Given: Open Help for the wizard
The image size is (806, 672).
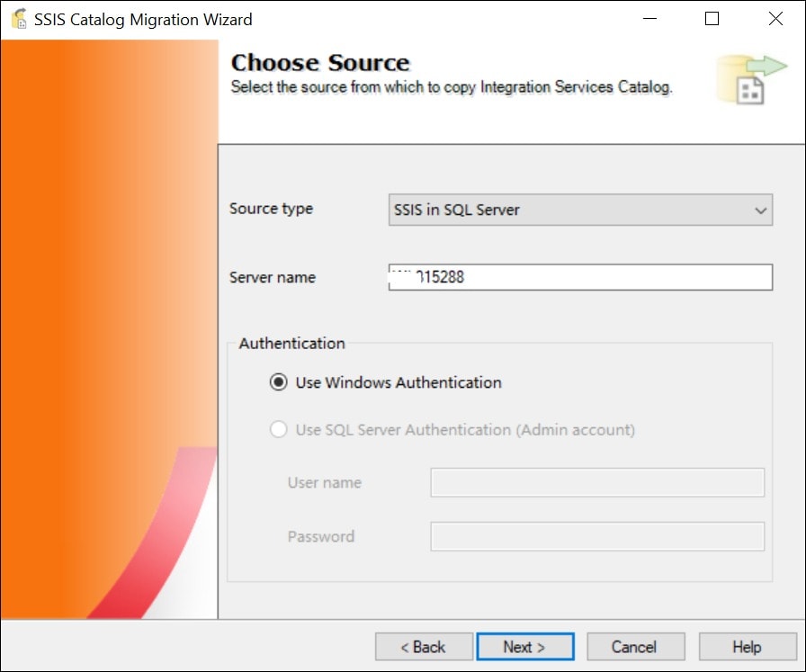Looking at the screenshot, I should [x=747, y=647].
